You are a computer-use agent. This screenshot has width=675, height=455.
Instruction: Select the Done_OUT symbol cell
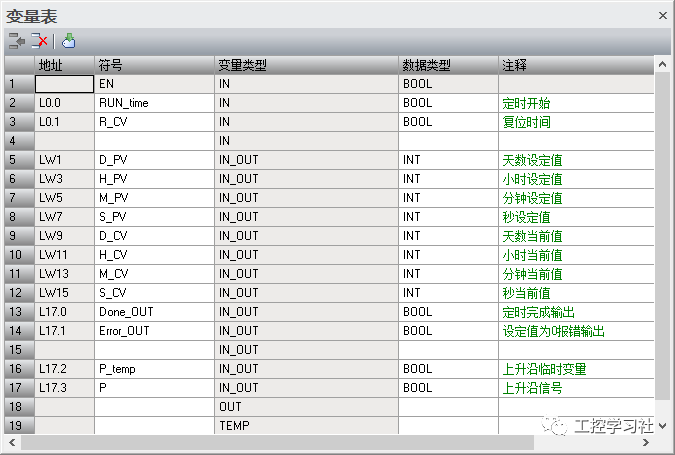[x=155, y=312]
